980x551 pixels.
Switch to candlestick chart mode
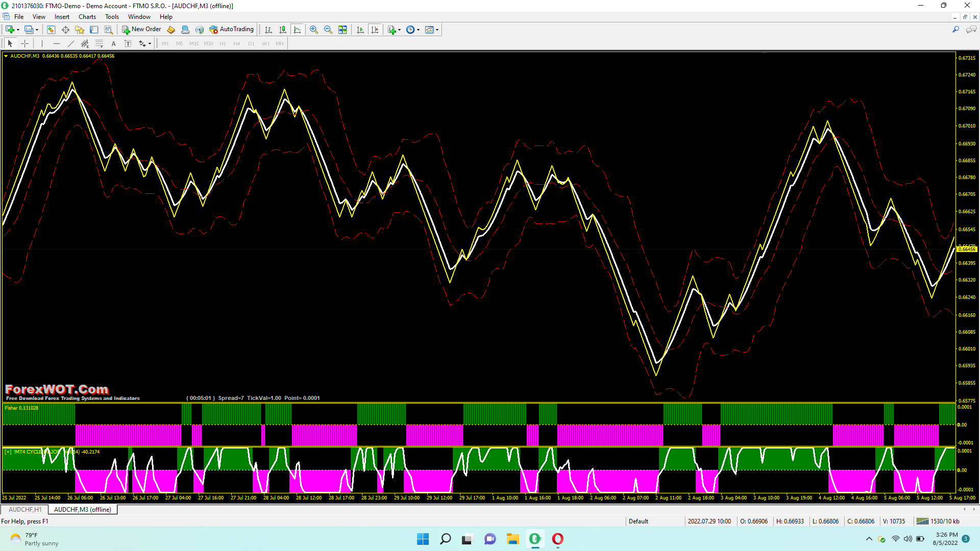[x=283, y=30]
